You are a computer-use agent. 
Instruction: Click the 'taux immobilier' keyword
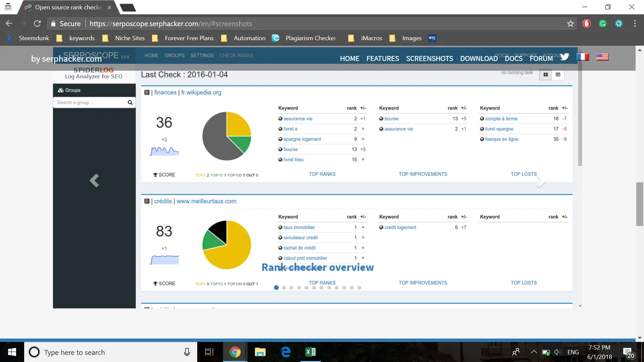click(299, 228)
